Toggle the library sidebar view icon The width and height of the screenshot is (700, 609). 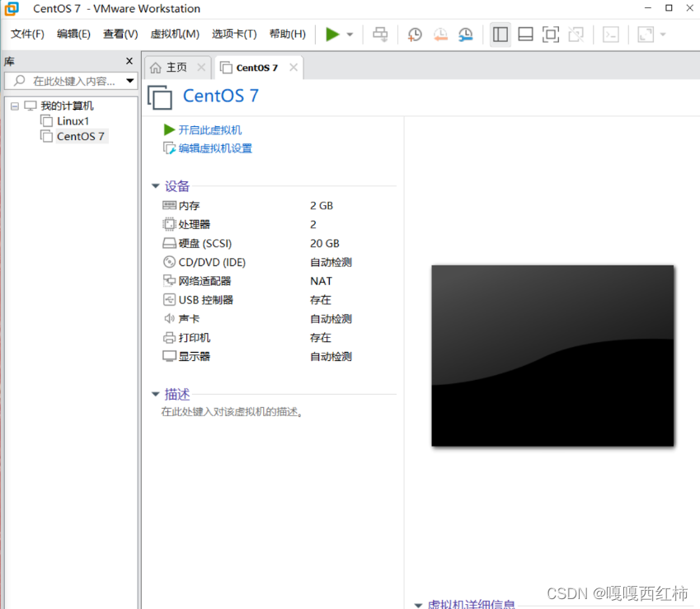pos(500,35)
